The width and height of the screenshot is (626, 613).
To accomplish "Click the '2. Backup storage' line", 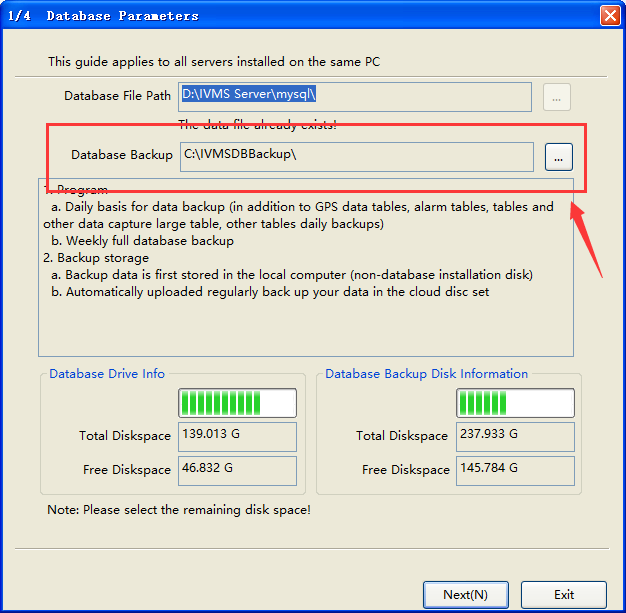I will click(96, 258).
